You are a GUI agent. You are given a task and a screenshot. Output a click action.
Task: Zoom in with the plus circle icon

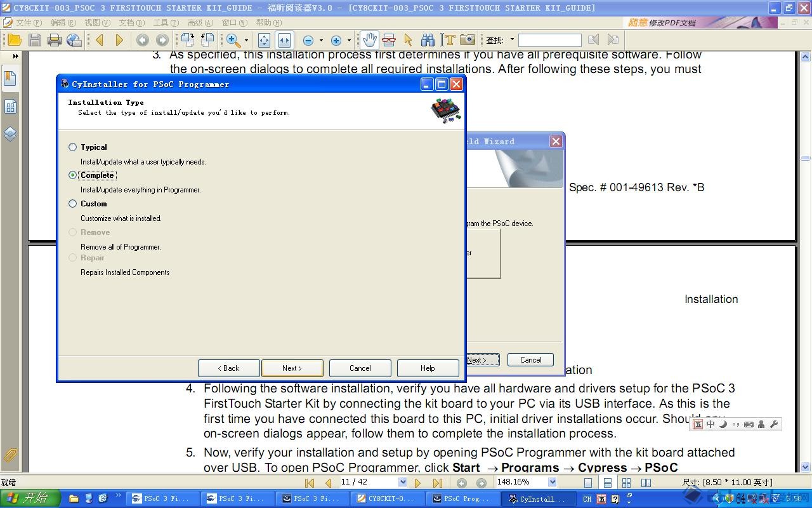336,41
